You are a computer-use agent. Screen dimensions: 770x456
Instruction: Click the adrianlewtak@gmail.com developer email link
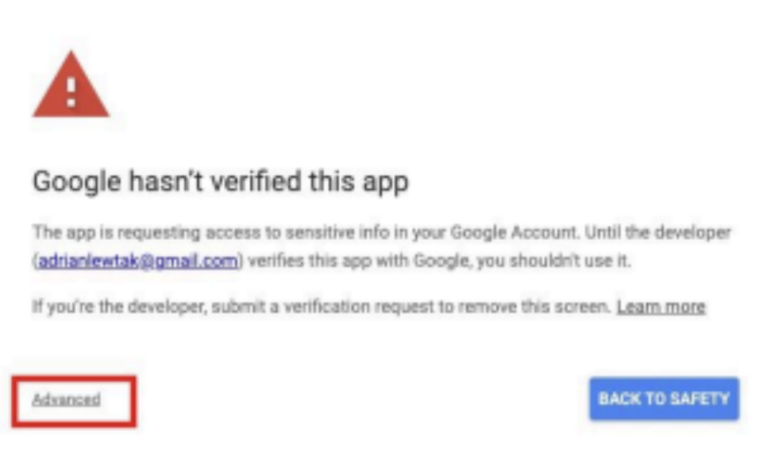click(138, 261)
